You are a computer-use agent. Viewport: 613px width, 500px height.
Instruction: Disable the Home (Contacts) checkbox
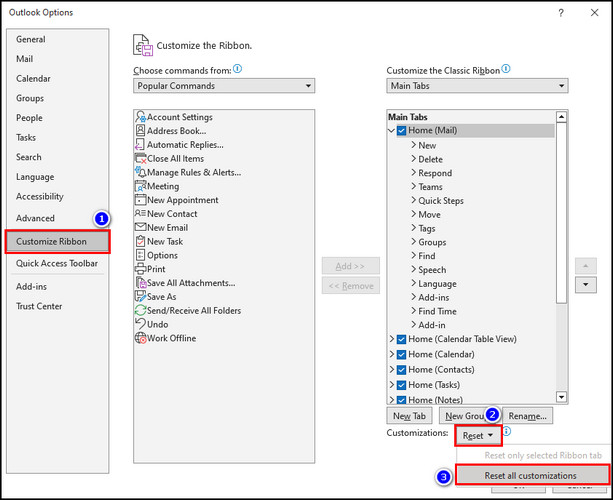tap(401, 370)
